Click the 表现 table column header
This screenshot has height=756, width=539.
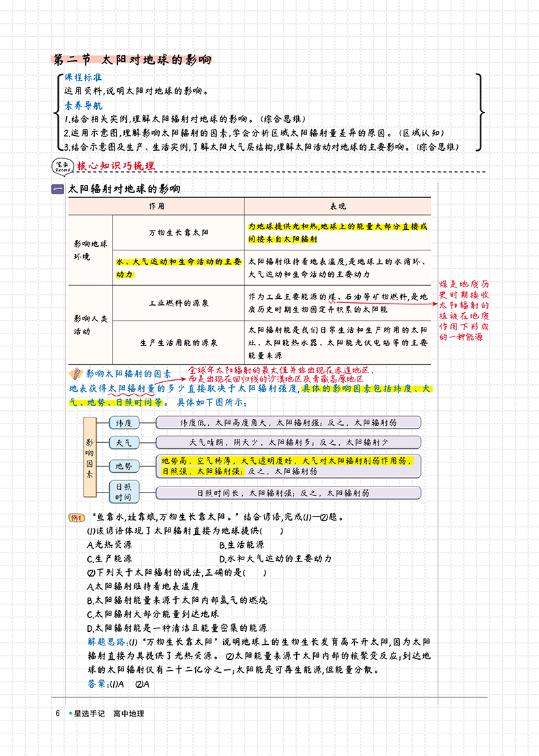[x=338, y=206]
